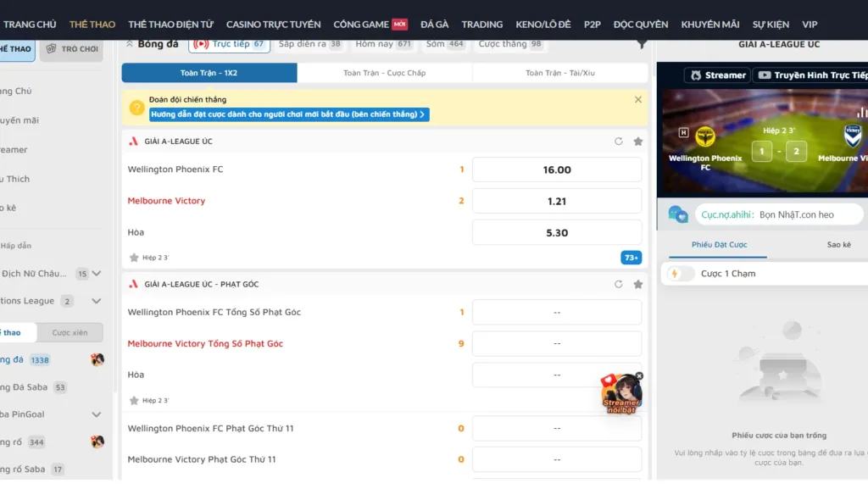
Task: Click the refresh icon for Phạt Góc section
Action: pos(619,285)
